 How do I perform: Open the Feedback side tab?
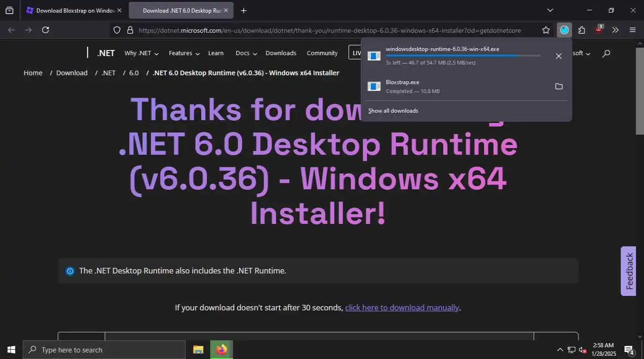click(628, 271)
